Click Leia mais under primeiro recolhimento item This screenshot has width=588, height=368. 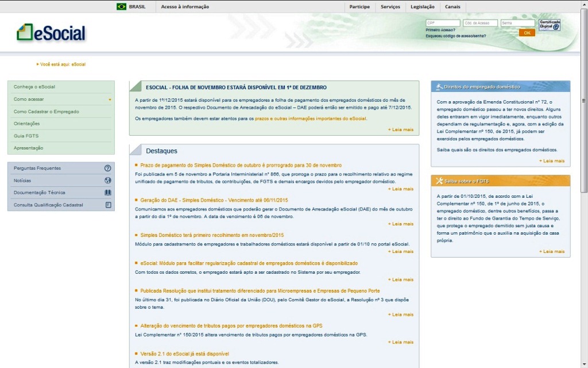[401, 252]
